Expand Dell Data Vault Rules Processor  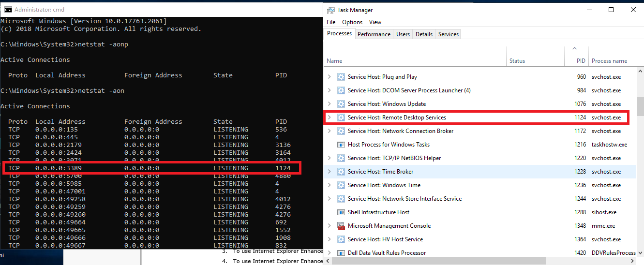click(329, 253)
